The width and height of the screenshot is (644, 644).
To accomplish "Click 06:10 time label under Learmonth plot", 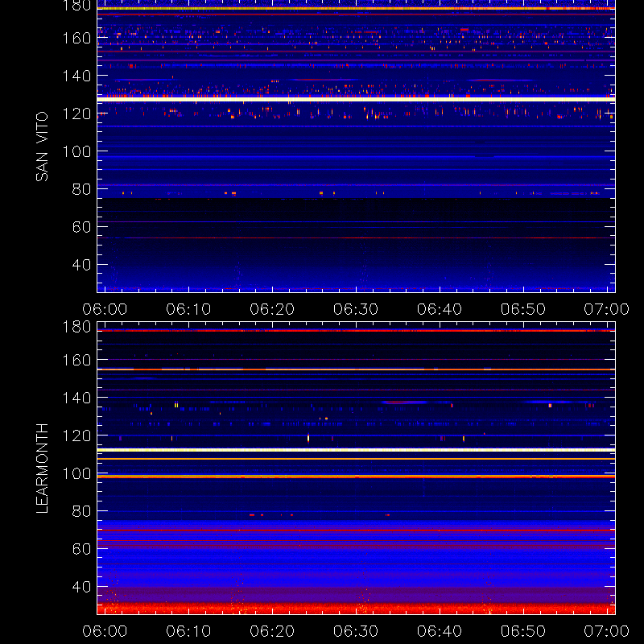I will pyautogui.click(x=188, y=631).
